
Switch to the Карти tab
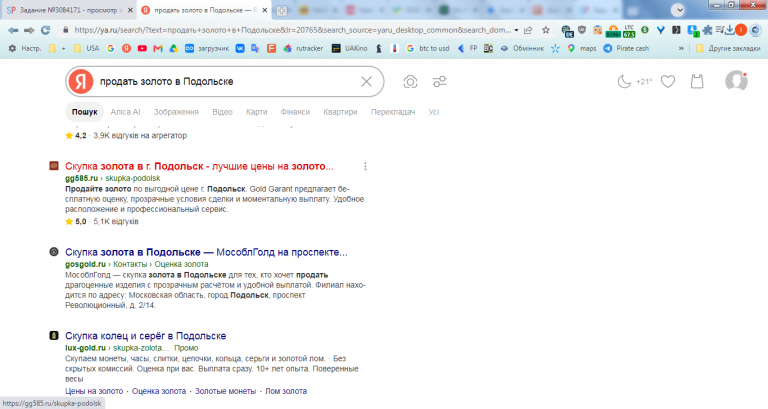point(257,112)
